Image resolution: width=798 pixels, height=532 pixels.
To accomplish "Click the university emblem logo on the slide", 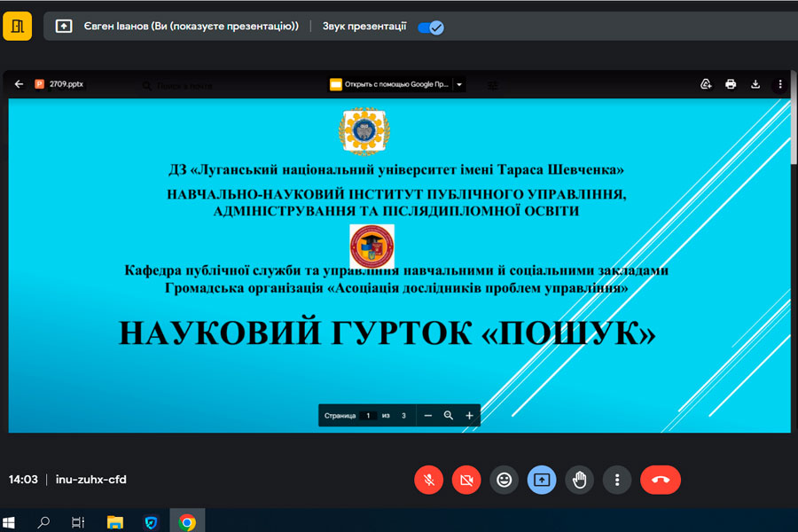I will pos(364,131).
